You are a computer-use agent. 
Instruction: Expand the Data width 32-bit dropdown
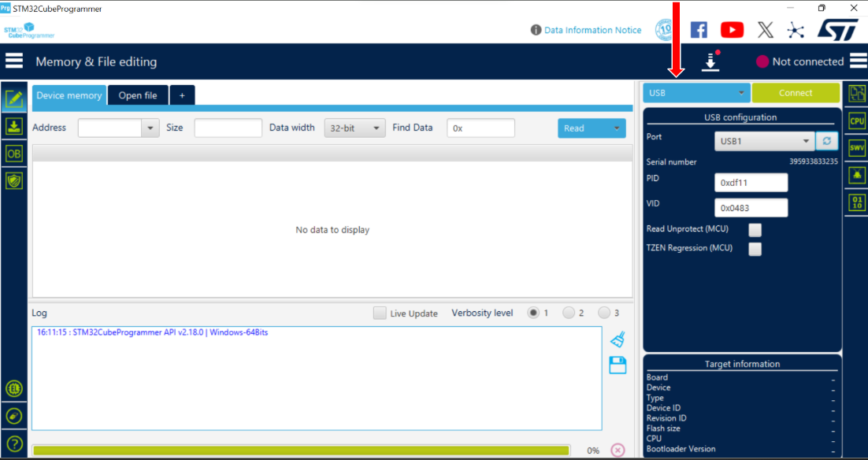click(354, 128)
